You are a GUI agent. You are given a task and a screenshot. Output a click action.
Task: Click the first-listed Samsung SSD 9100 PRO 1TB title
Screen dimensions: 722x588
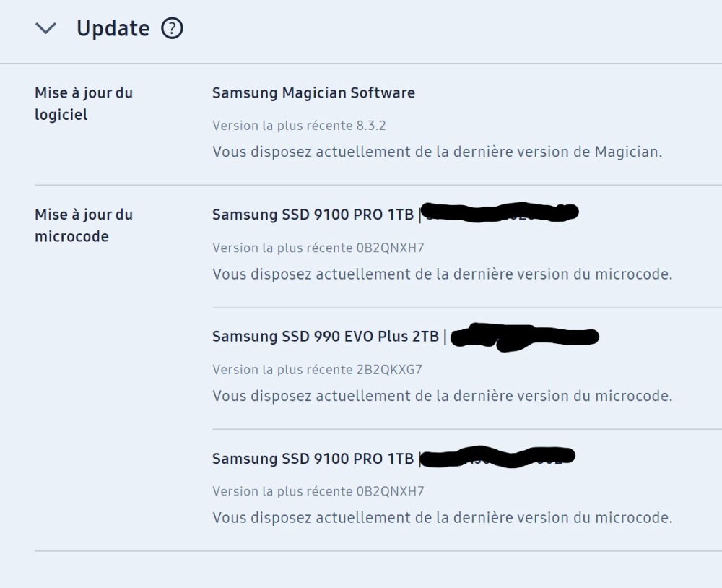point(313,215)
